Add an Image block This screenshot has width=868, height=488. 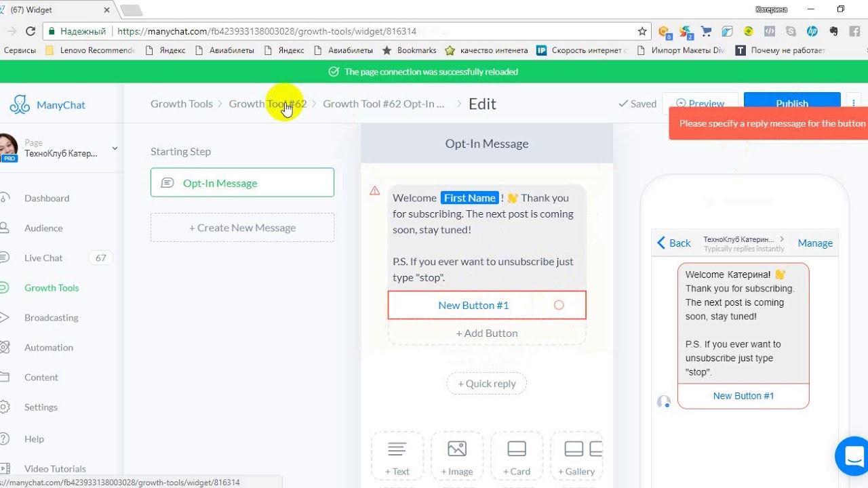pyautogui.click(x=457, y=457)
